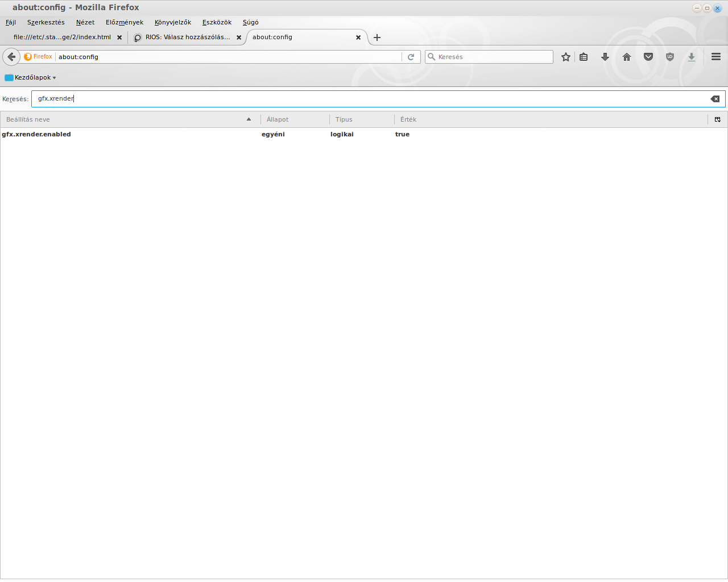Sort by Beállítás neve sort arrow
This screenshot has height=582, width=728.
point(249,119)
